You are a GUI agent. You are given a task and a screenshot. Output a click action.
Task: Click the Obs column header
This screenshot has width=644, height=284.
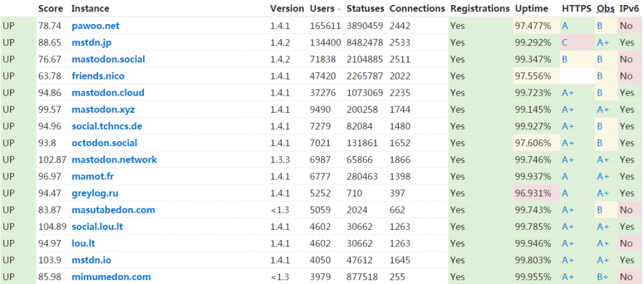click(606, 8)
